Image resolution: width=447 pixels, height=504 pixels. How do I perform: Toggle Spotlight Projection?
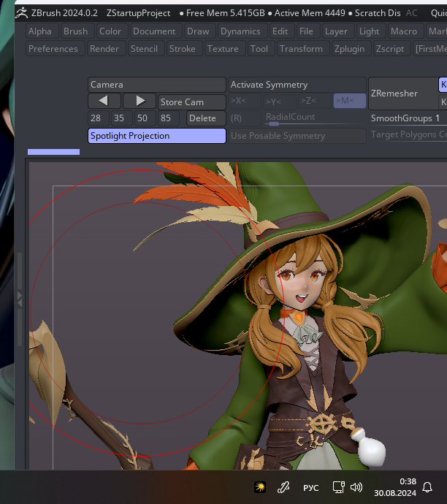coord(157,136)
